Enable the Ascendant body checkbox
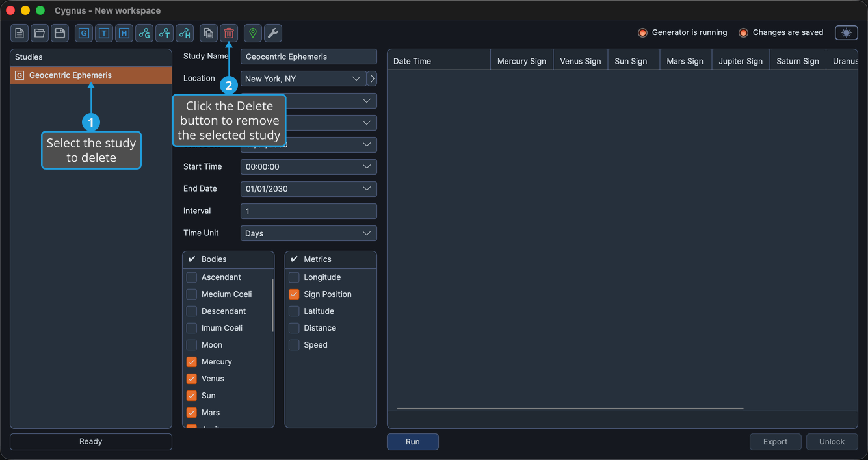The height and width of the screenshot is (460, 868). 192,277
